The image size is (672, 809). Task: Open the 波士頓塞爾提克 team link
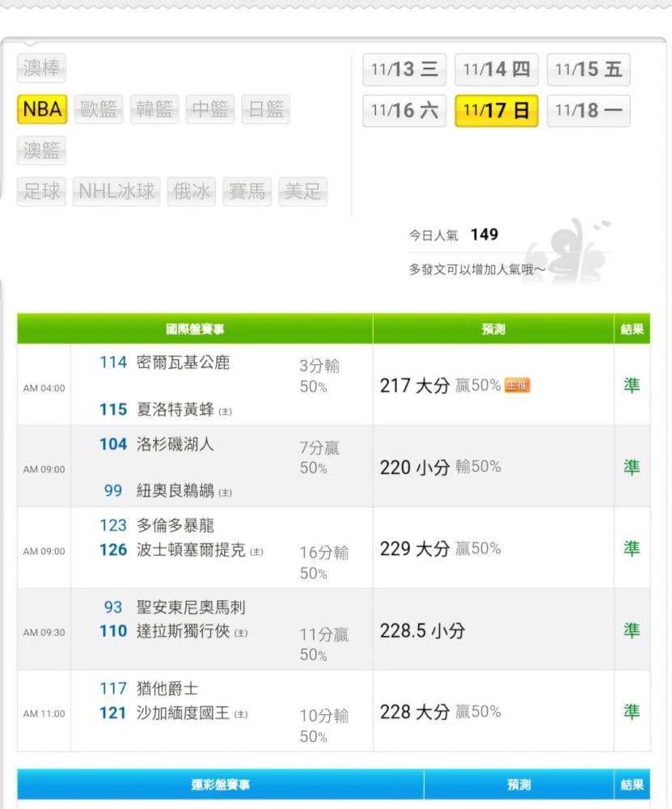tap(191, 550)
